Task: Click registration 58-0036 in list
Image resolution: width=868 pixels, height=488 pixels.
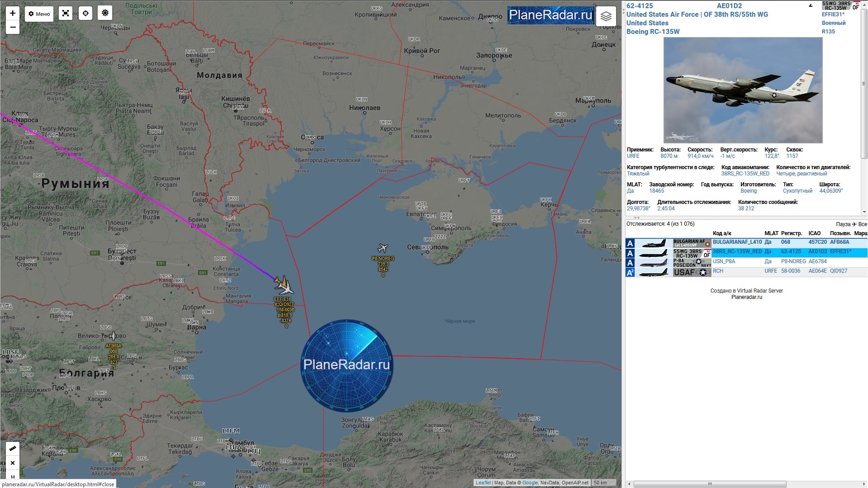Action: [x=791, y=271]
